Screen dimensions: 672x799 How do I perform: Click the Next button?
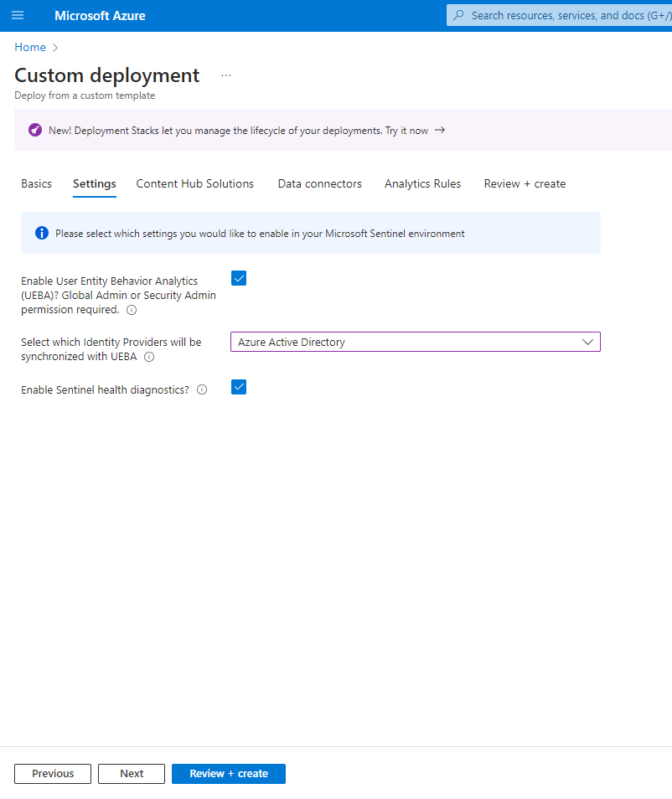[132, 774]
